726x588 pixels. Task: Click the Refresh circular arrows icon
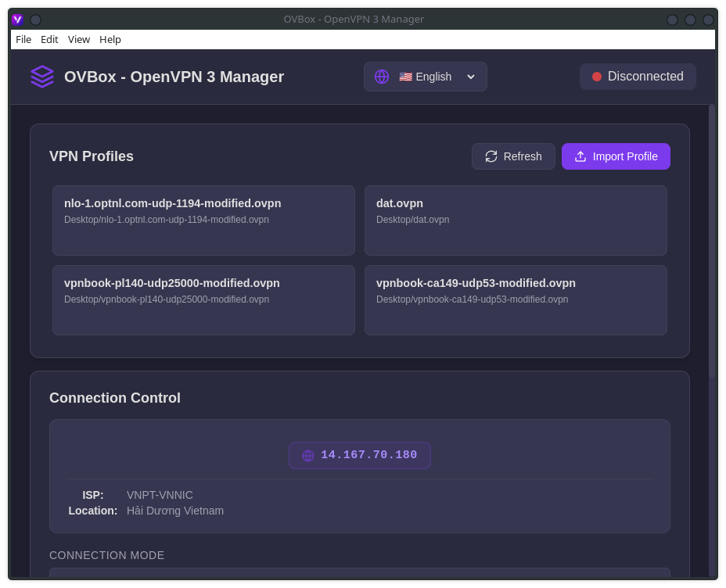click(491, 156)
